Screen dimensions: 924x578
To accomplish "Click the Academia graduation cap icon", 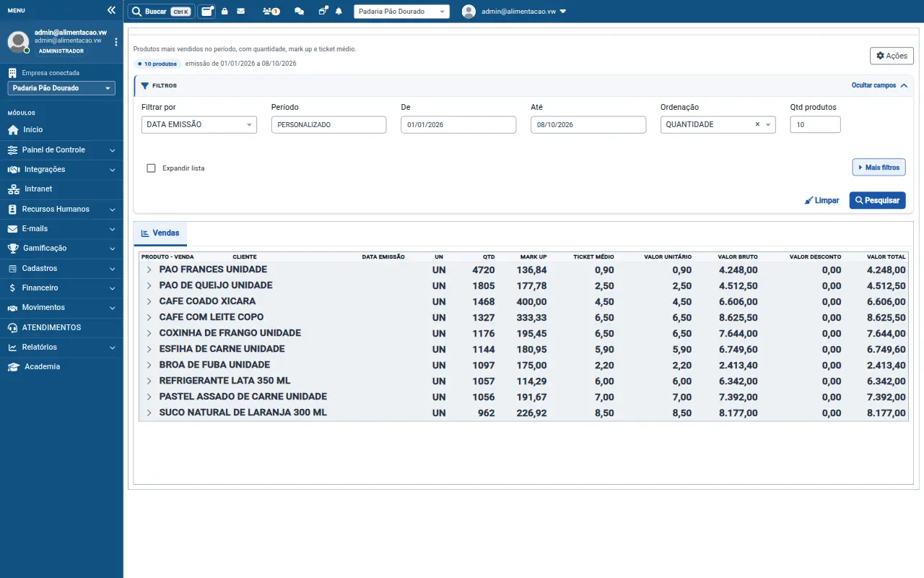I will click(x=13, y=367).
